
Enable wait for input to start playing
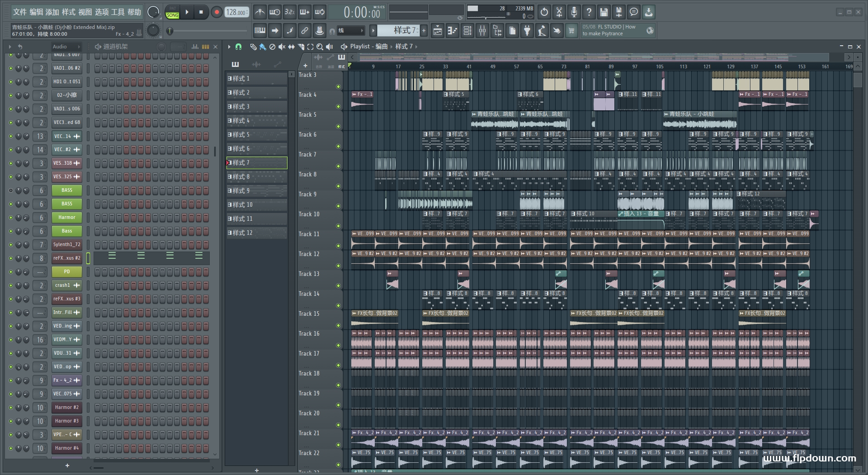click(x=274, y=12)
